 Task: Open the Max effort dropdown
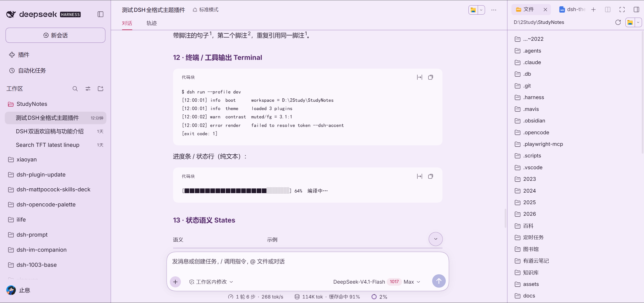(x=412, y=282)
